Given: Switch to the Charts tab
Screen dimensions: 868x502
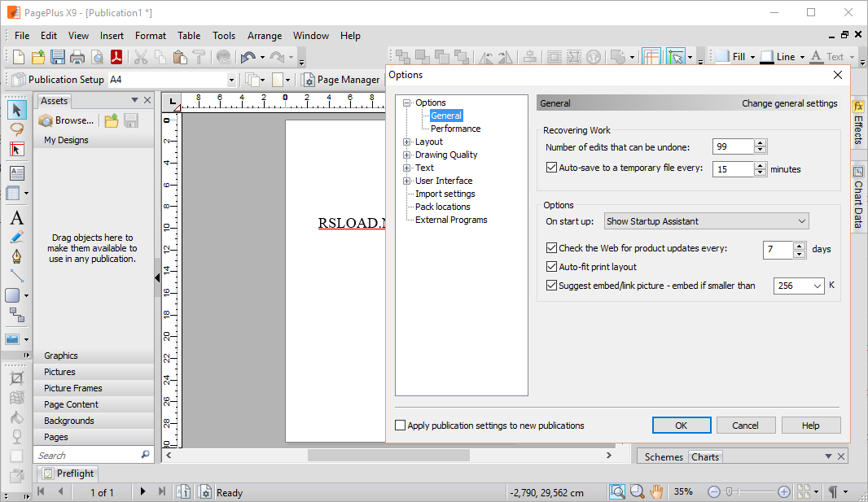Looking at the screenshot, I should [705, 456].
